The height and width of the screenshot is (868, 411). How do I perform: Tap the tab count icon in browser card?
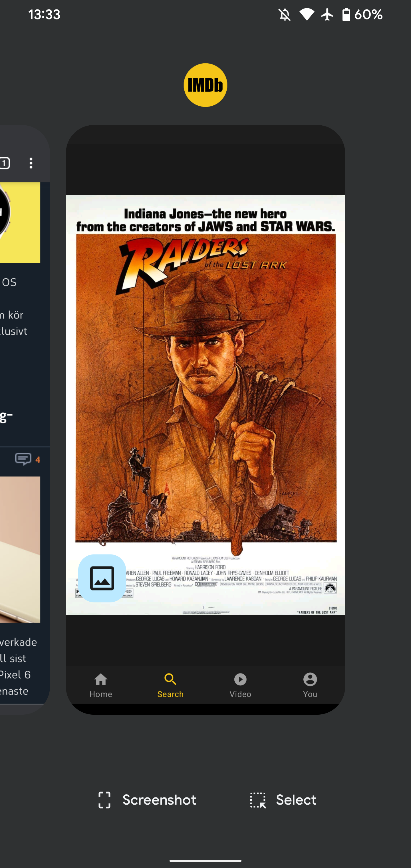pyautogui.click(x=4, y=163)
